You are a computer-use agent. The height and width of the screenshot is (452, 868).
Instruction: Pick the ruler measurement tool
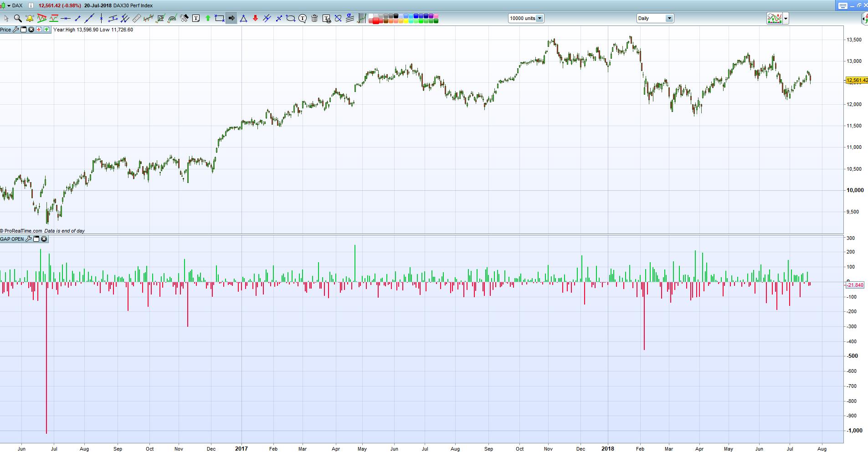136,19
